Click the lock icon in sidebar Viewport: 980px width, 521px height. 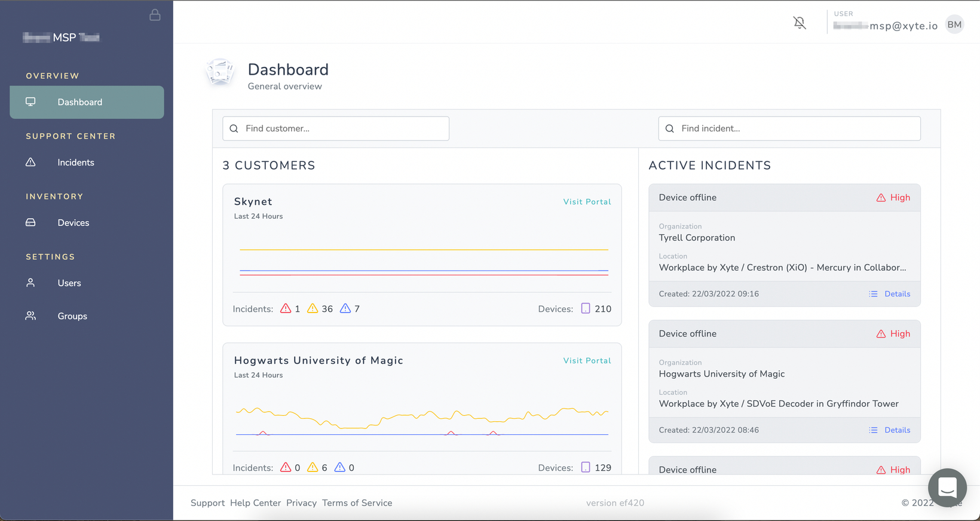point(155,15)
